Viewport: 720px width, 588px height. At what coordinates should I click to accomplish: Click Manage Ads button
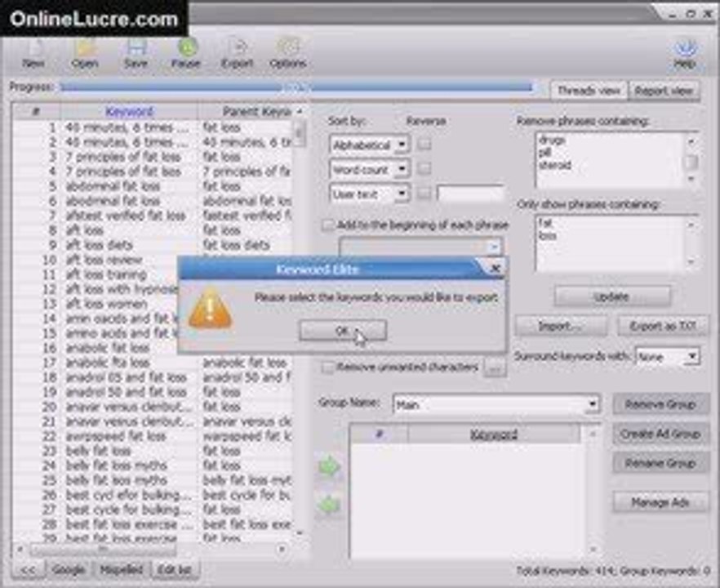pyautogui.click(x=660, y=502)
